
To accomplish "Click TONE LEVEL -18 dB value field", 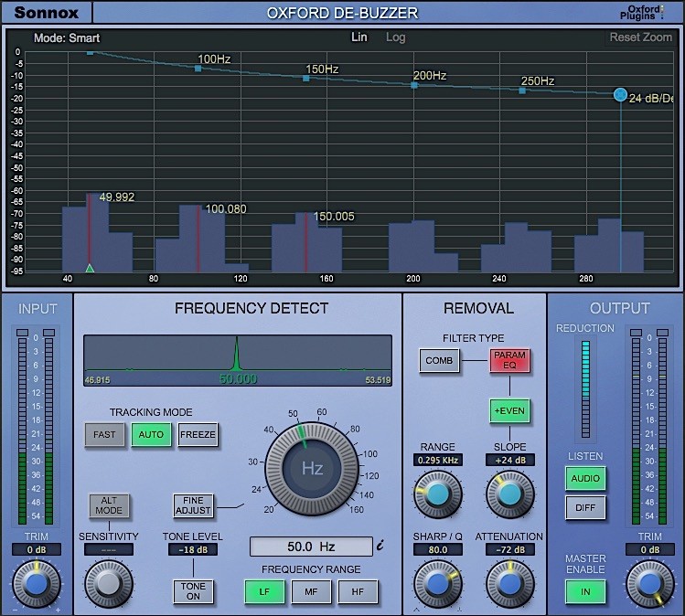I will pyautogui.click(x=193, y=549).
